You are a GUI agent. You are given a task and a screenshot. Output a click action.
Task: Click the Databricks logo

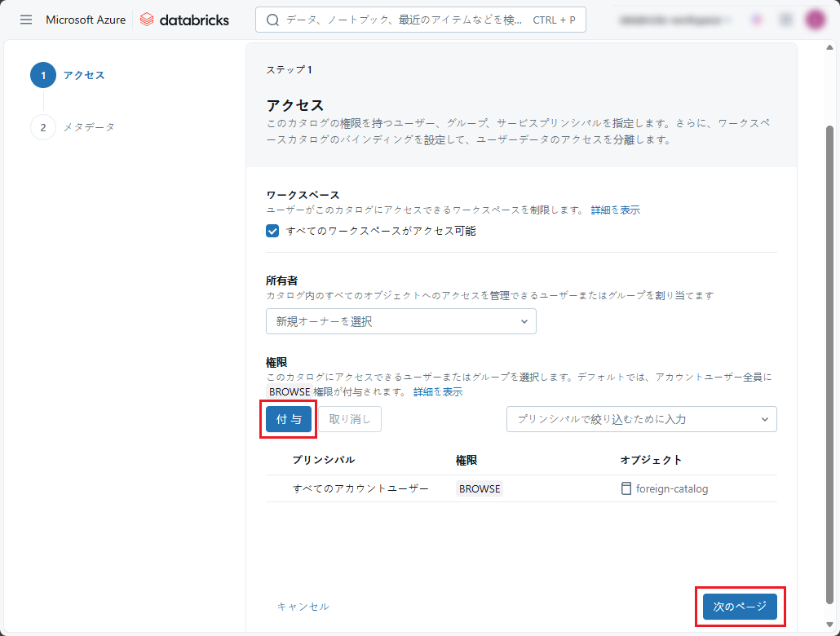184,20
